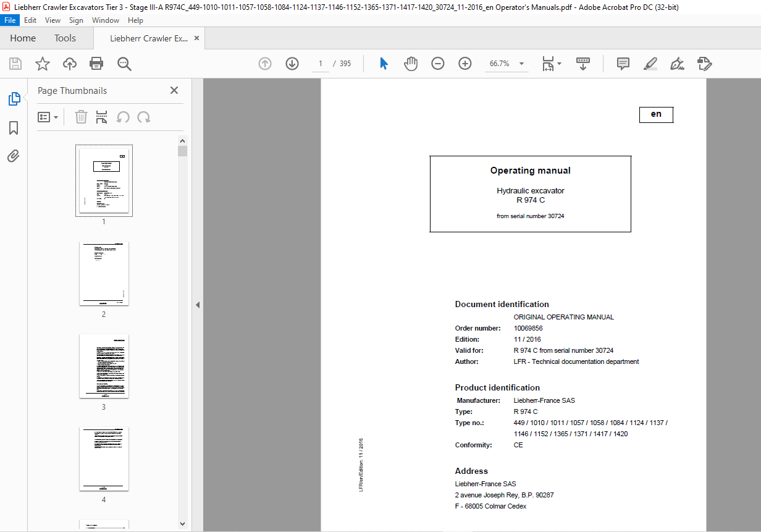Click order number 10069856 text
This screenshot has height=532, width=761.
click(528, 328)
